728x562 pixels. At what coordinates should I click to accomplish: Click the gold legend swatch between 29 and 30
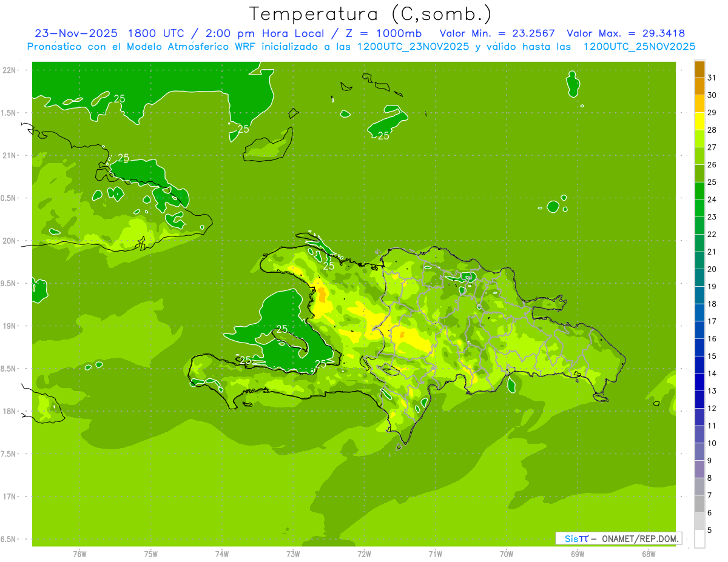pos(699,104)
